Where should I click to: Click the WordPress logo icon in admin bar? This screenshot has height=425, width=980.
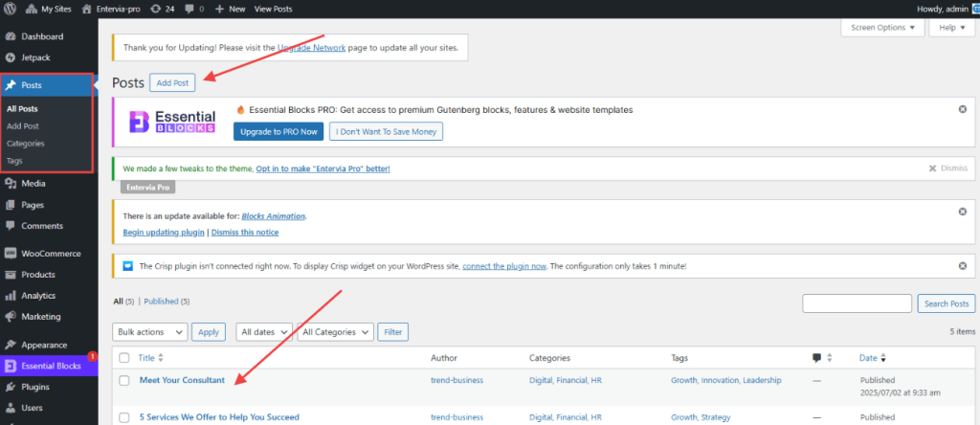point(11,8)
